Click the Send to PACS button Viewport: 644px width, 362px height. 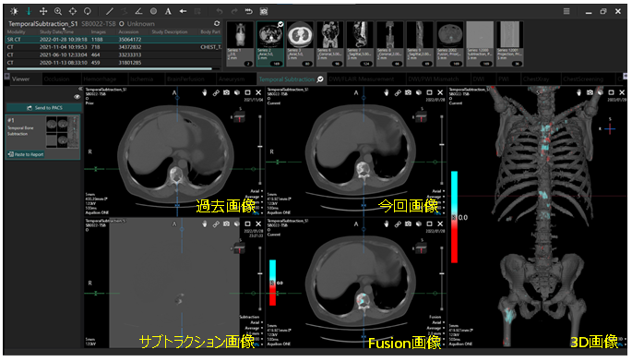coord(43,108)
